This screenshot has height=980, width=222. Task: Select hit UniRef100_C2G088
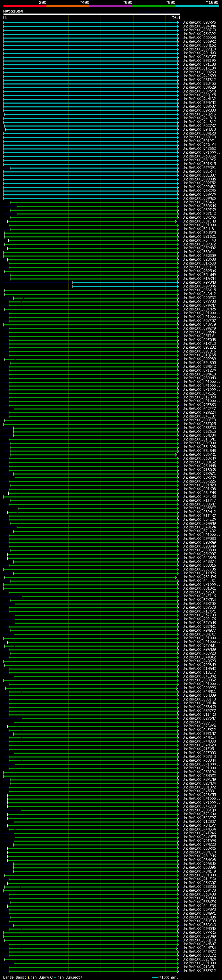199,259
